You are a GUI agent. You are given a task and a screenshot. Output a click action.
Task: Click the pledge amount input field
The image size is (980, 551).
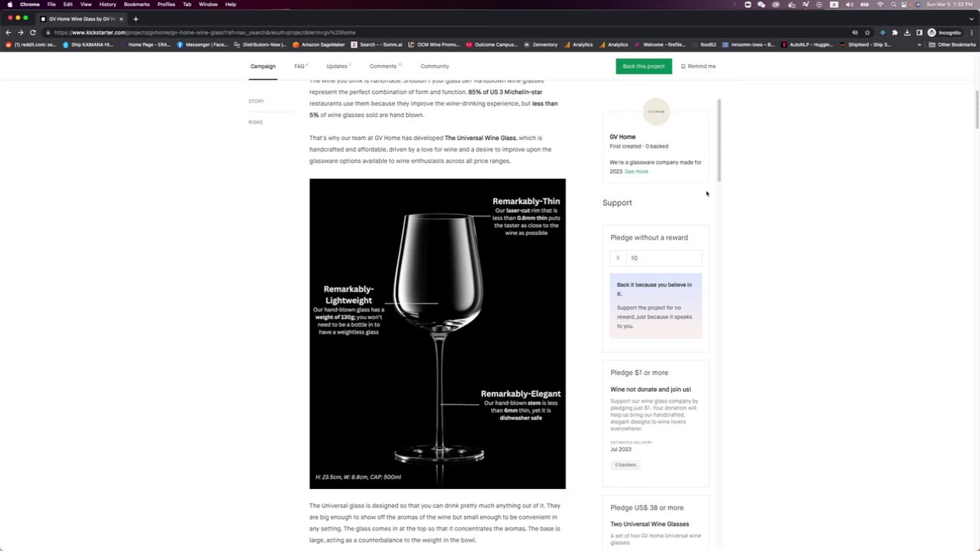coord(656,258)
